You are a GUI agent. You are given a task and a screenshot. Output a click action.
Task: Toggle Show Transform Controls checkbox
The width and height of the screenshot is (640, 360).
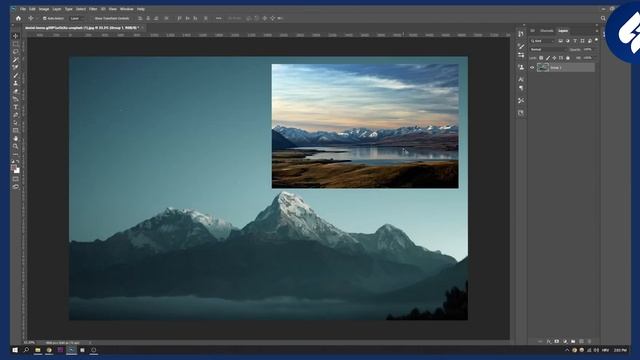point(92,18)
